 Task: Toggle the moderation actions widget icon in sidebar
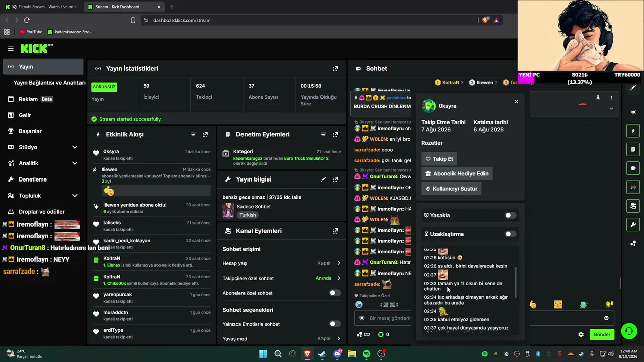click(633, 150)
